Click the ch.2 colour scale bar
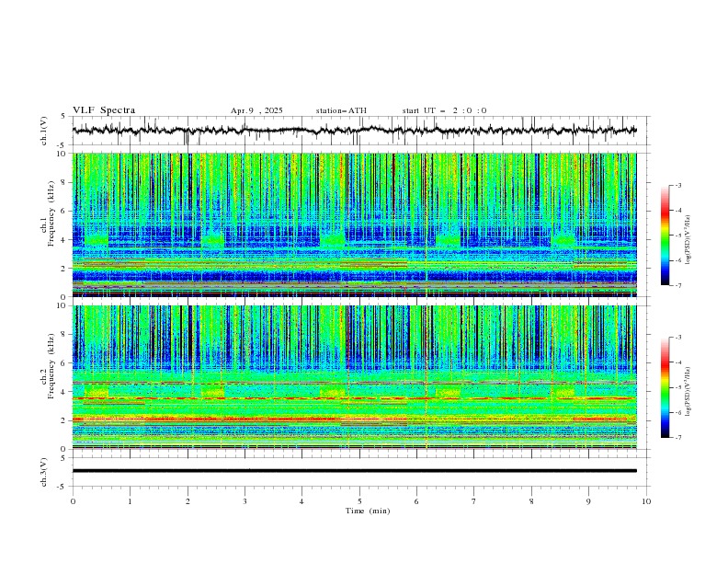The width and height of the screenshot is (728, 563). [665, 387]
